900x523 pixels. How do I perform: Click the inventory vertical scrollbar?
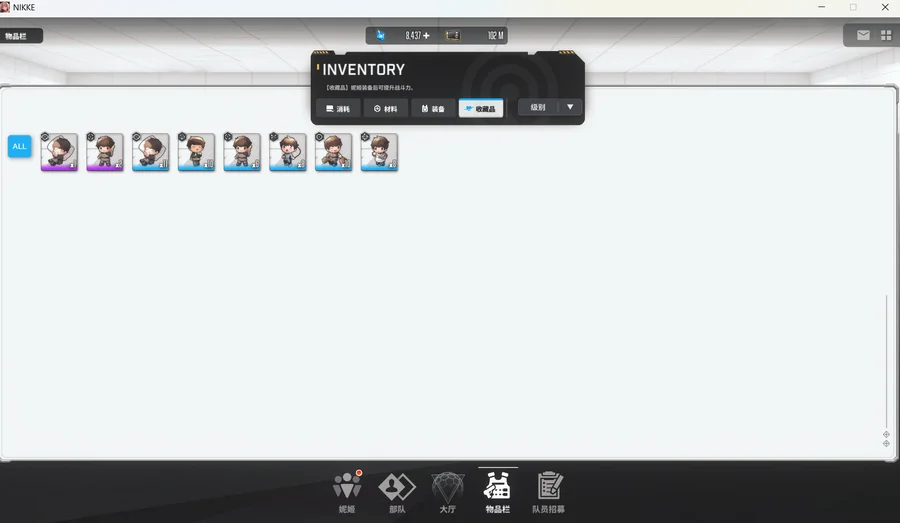coord(886,360)
